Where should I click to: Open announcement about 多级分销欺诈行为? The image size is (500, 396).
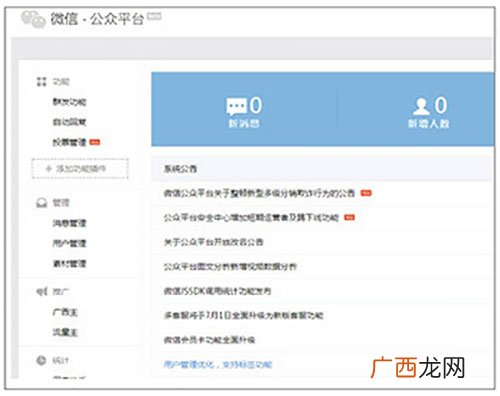tap(259, 193)
